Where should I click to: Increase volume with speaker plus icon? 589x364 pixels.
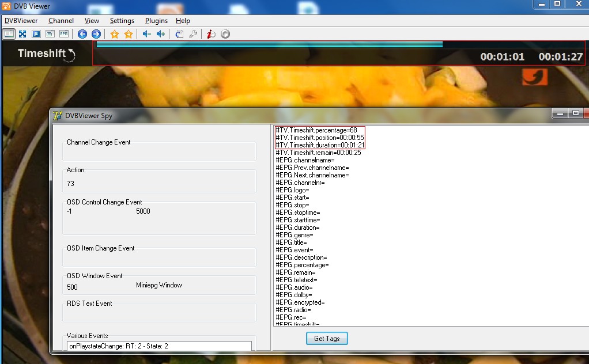(161, 34)
